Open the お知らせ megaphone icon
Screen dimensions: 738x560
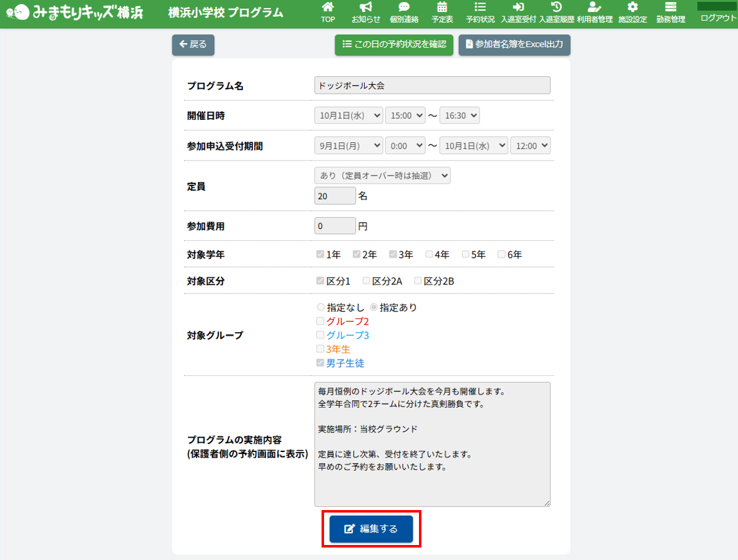click(x=366, y=7)
